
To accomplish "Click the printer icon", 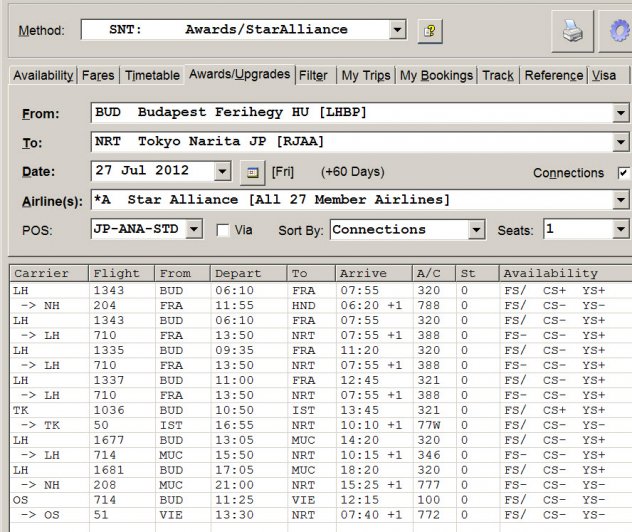I will point(572,31).
